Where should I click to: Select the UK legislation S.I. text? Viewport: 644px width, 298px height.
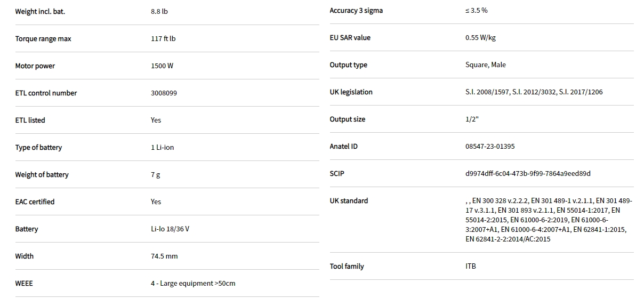pos(534,92)
